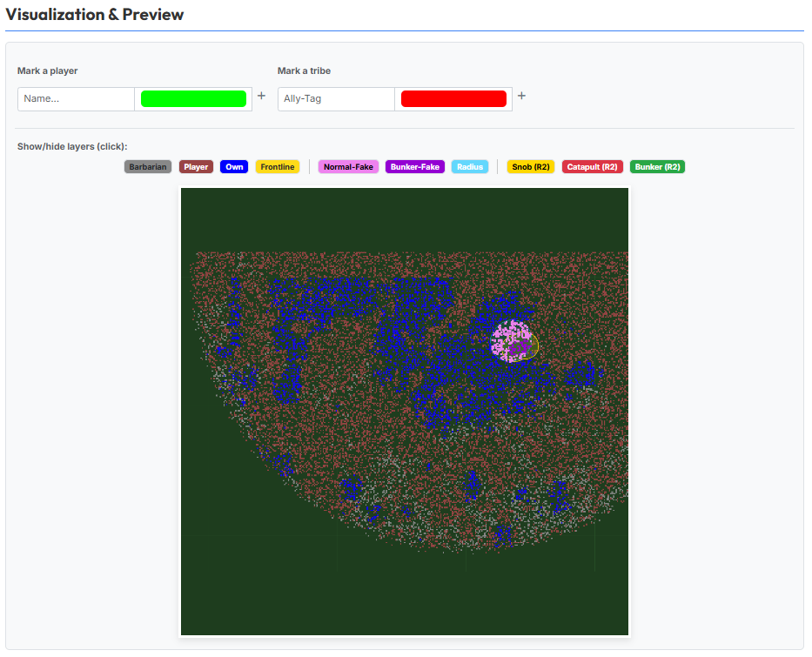This screenshot has height=657, width=812.
Task: Click the plus icon next to tribe color
Action: [x=521, y=96]
